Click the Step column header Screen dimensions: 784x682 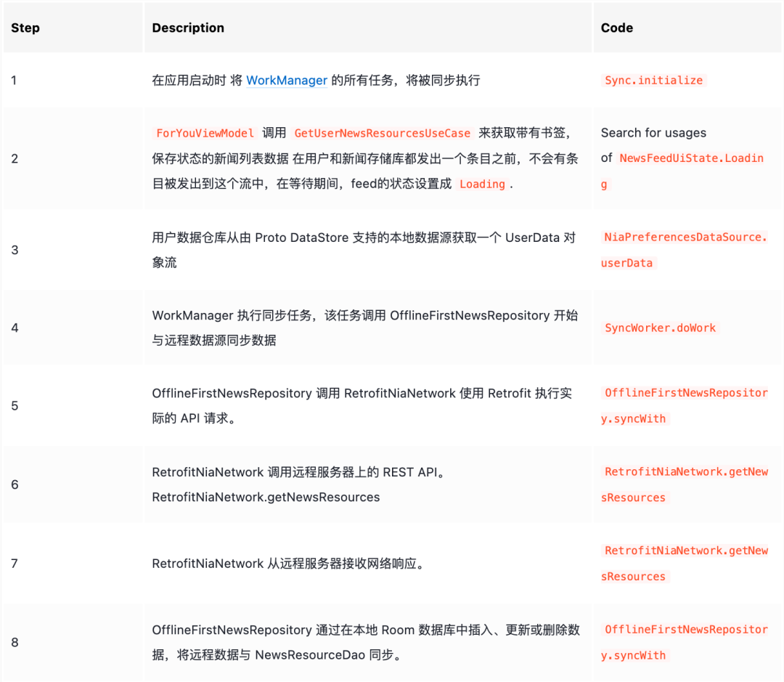point(25,28)
